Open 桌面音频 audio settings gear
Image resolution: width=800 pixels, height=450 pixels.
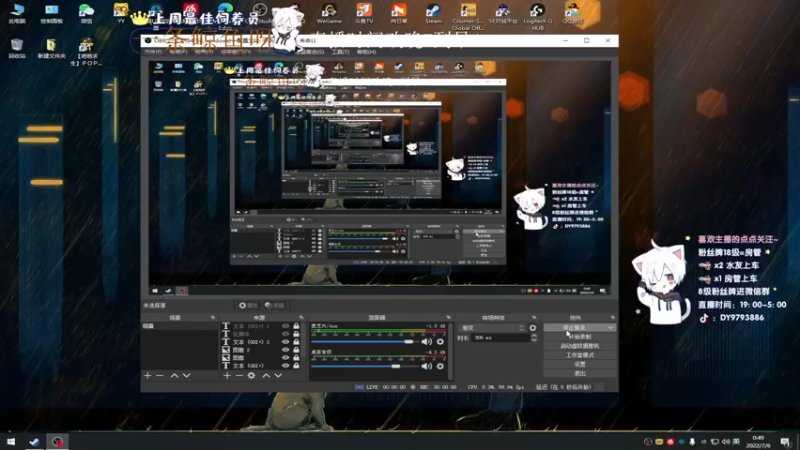point(440,366)
